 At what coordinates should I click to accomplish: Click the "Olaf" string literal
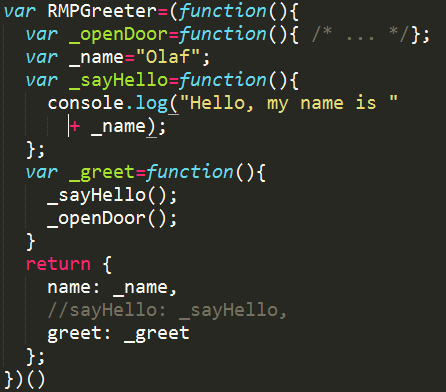168,57
